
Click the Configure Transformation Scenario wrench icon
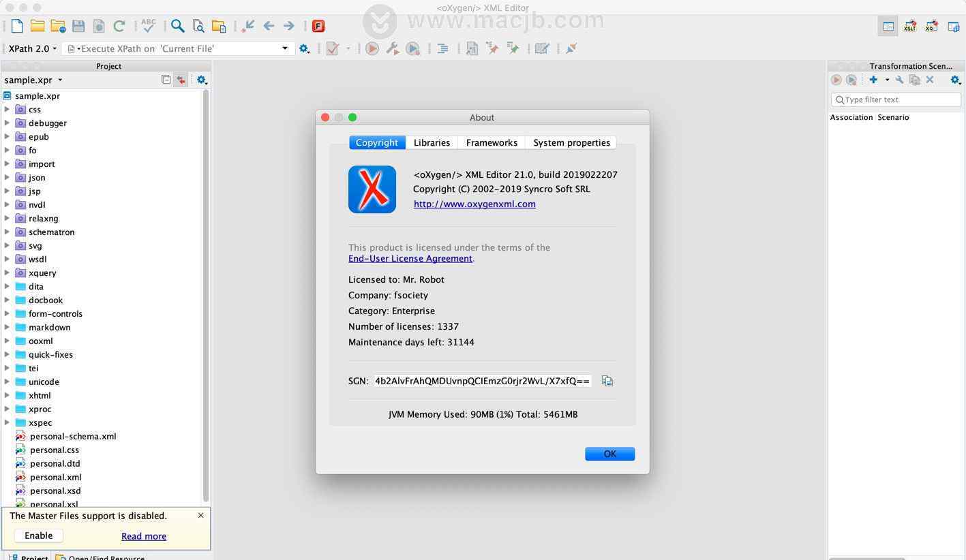[x=393, y=48]
